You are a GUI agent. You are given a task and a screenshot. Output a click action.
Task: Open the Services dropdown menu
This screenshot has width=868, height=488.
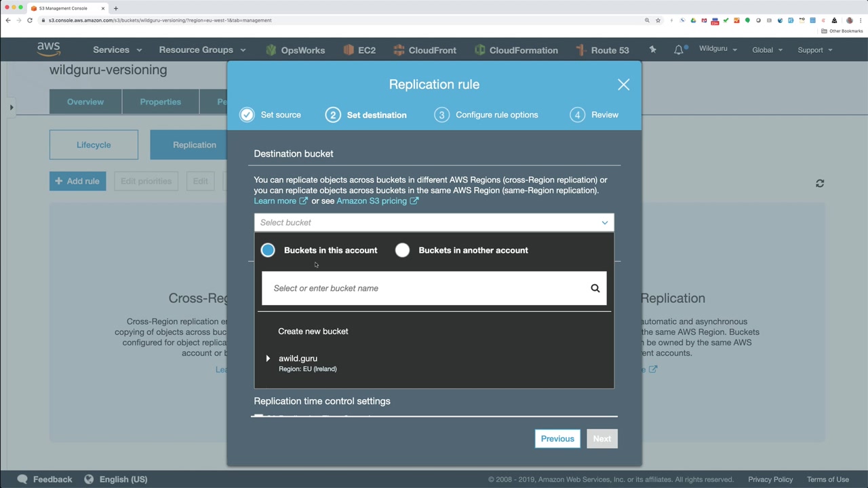coord(117,50)
